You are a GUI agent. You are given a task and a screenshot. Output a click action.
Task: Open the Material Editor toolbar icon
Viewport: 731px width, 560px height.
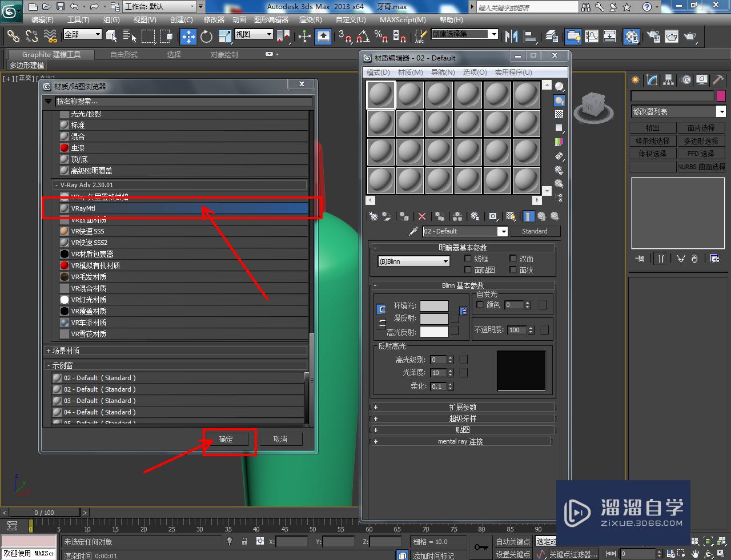coord(631,37)
